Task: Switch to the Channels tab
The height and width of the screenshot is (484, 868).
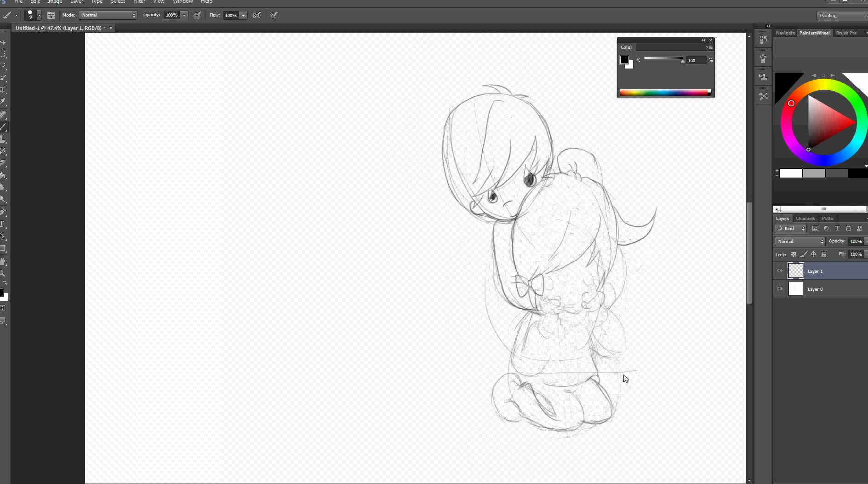Action: [x=805, y=219]
